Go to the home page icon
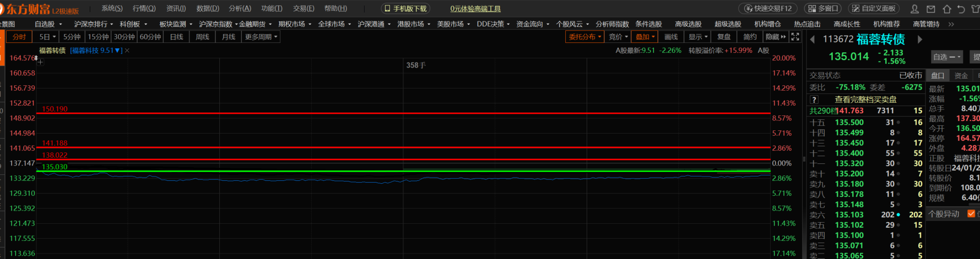This screenshot has width=980, height=259. (x=947, y=9)
